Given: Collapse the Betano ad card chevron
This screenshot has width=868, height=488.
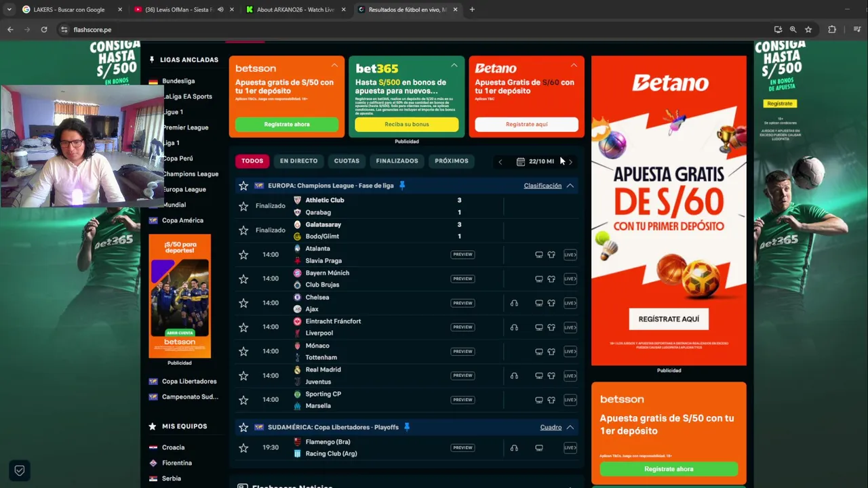Looking at the screenshot, I should [x=574, y=65].
